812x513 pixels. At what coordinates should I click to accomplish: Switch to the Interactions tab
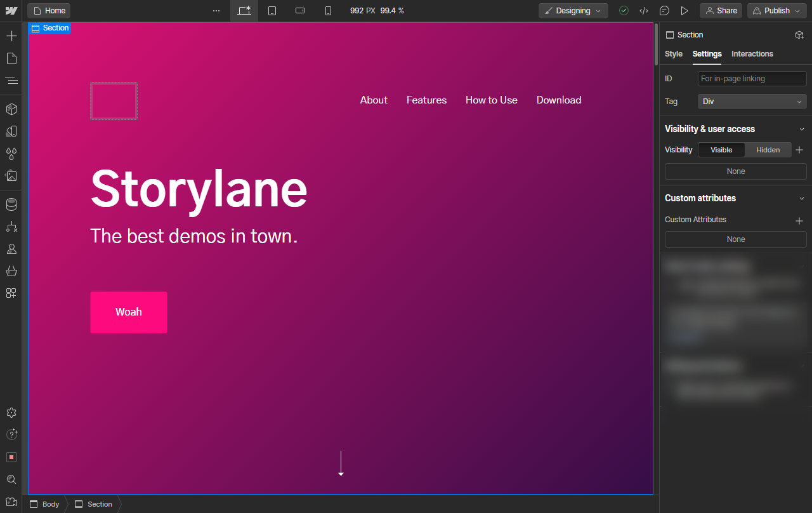tap(752, 54)
